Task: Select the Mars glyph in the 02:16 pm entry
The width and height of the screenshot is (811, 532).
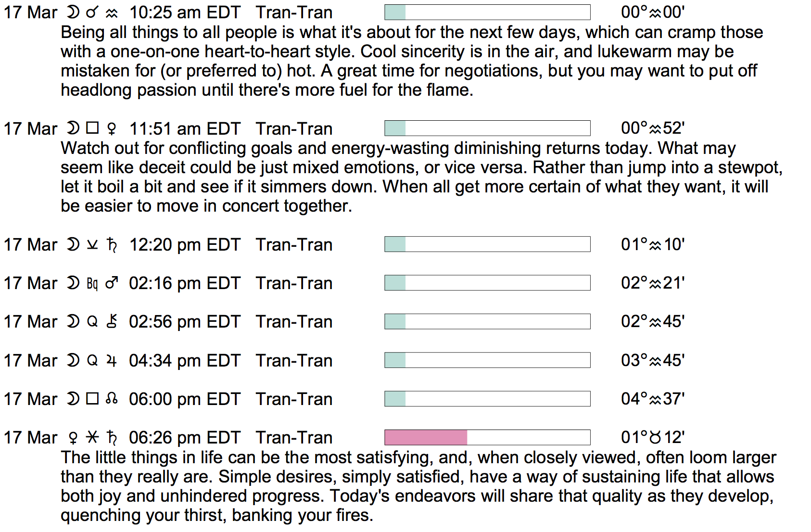Action: tap(112, 283)
